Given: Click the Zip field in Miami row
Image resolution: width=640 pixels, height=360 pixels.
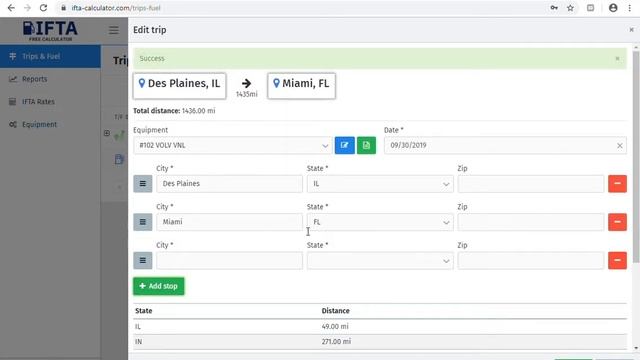Looking at the screenshot, I should (x=531, y=222).
